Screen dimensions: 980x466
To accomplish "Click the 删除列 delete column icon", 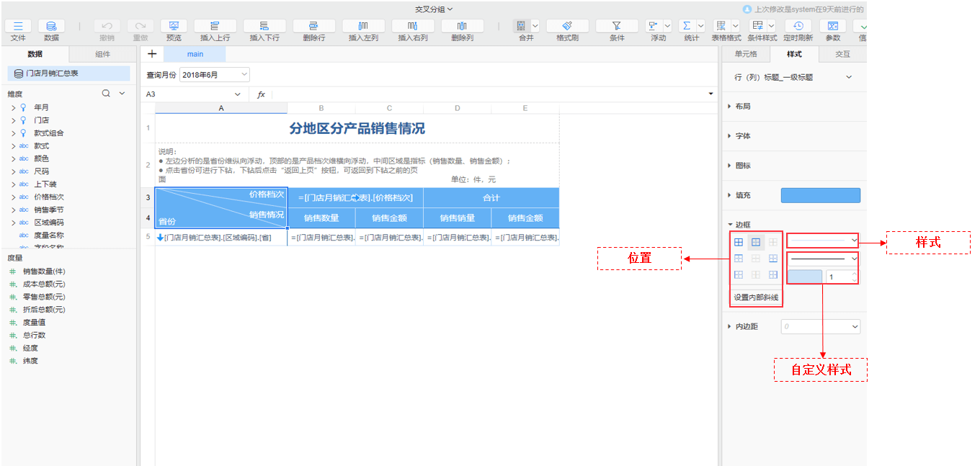I will click(x=462, y=26).
